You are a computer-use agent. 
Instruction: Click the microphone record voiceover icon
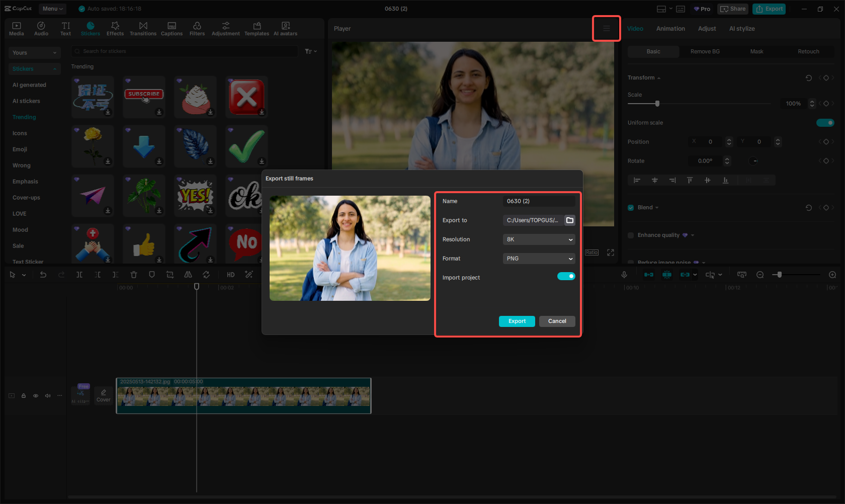coord(624,275)
